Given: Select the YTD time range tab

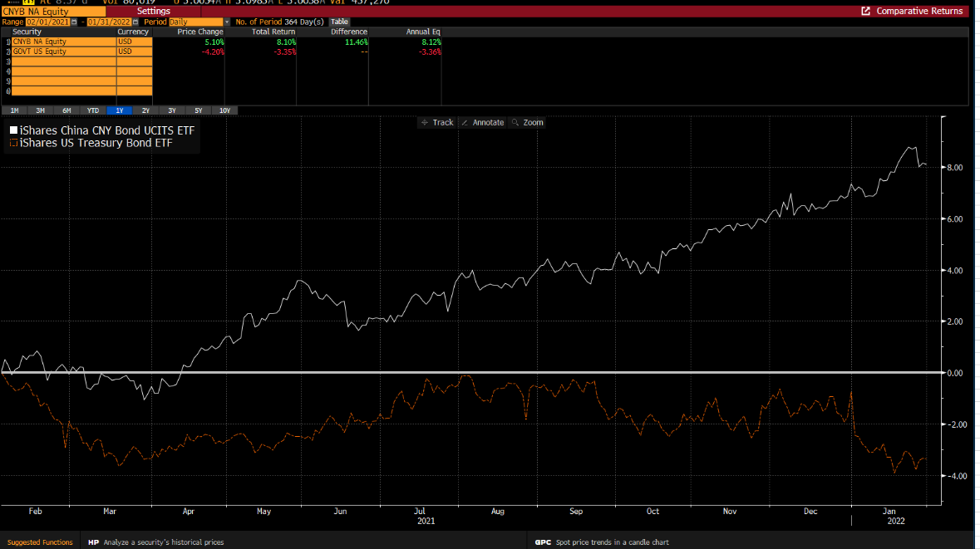Looking at the screenshot, I should coord(93,110).
